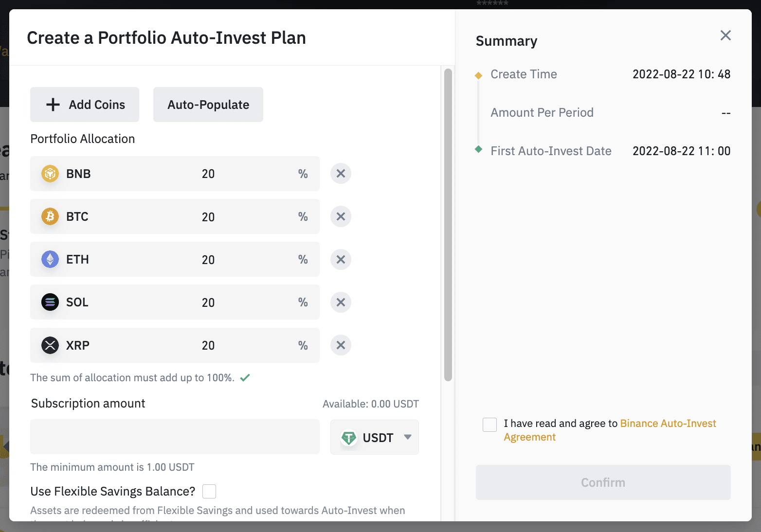761x532 pixels.
Task: Remove BNB from the portfolio allocation
Action: click(x=341, y=174)
